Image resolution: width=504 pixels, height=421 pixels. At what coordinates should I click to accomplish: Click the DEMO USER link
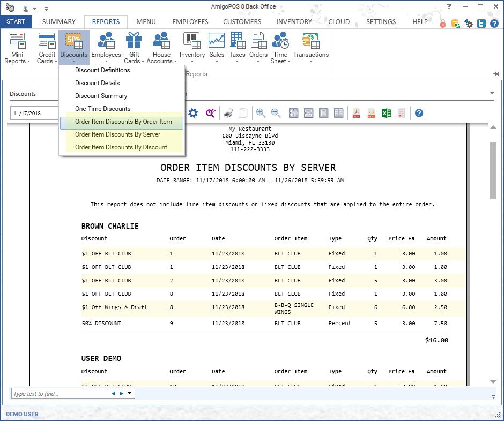[22, 414]
